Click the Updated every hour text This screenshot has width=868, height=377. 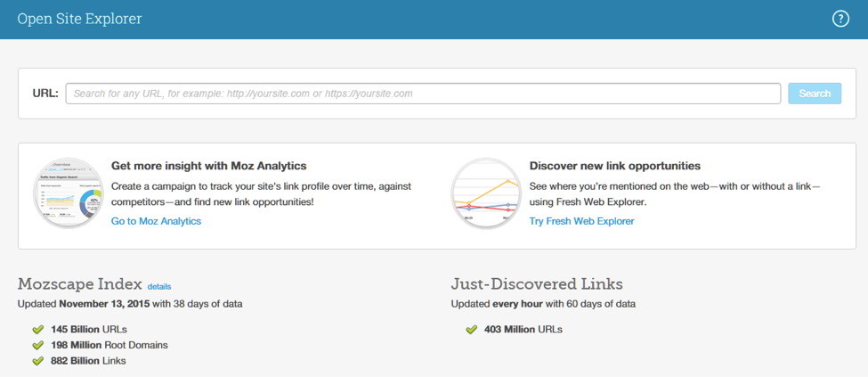pyautogui.click(x=543, y=304)
